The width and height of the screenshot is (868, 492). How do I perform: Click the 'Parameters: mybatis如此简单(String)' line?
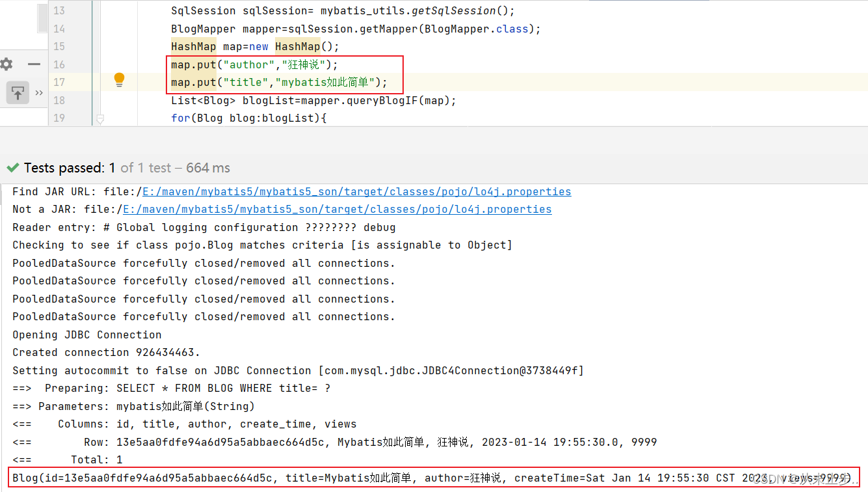click(x=134, y=406)
